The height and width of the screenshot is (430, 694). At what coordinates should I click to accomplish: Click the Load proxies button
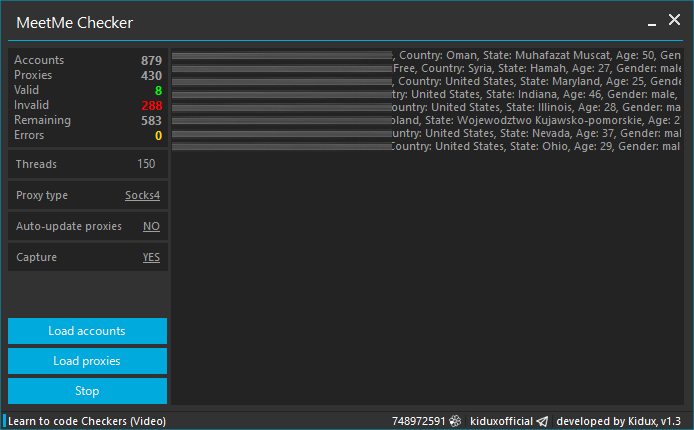click(87, 361)
